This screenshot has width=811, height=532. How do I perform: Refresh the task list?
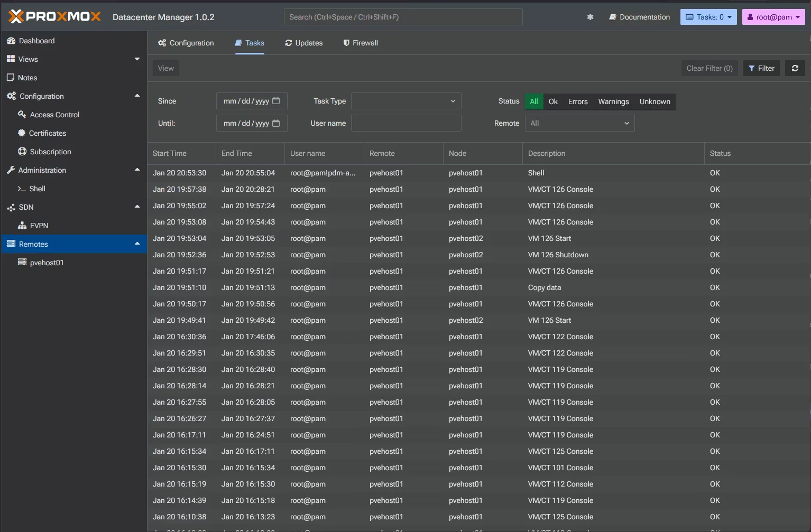pyautogui.click(x=795, y=68)
